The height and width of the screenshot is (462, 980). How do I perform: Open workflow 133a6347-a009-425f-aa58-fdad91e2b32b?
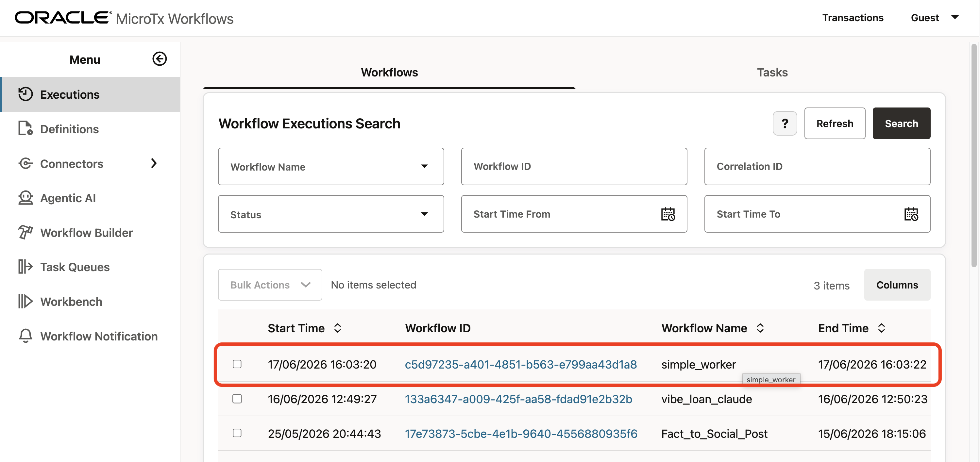pyautogui.click(x=518, y=399)
